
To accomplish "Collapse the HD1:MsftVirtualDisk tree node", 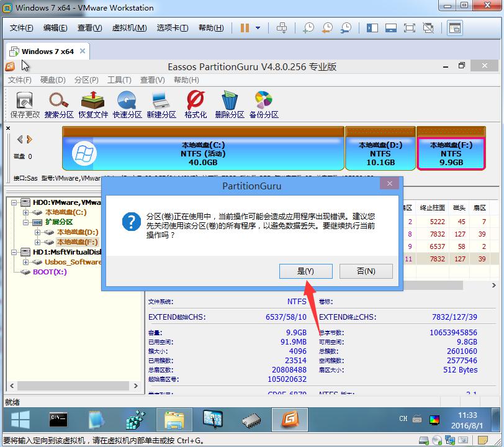I will coord(14,252).
